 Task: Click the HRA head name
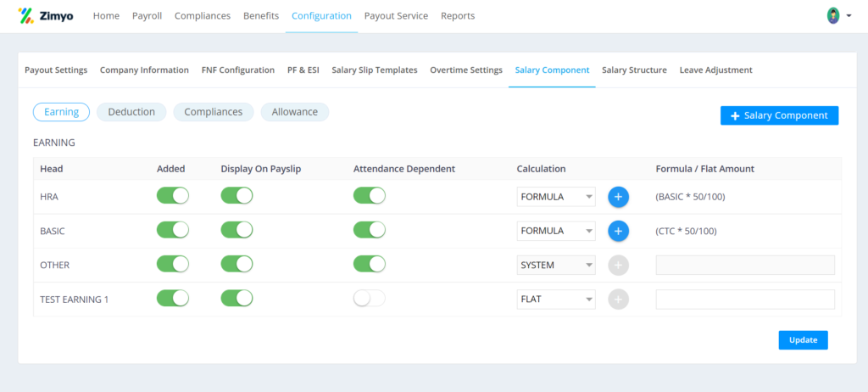[49, 197]
